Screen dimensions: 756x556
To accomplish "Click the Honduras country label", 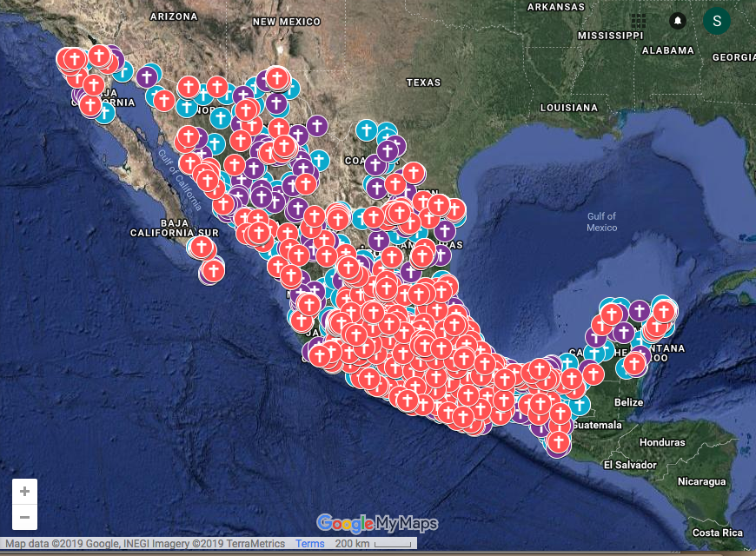I will (x=662, y=442).
